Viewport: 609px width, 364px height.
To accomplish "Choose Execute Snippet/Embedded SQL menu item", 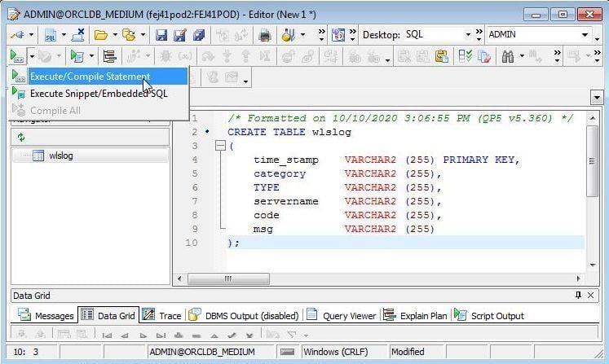I will (98, 94).
